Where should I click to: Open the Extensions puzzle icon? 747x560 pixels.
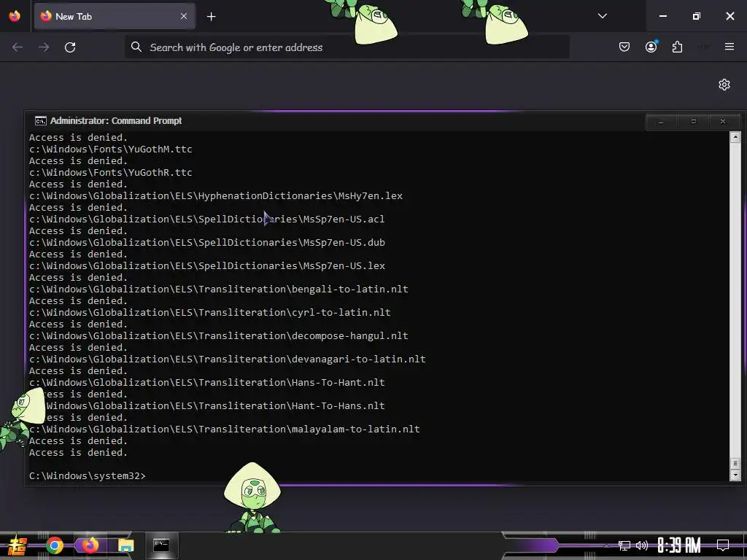(x=677, y=47)
